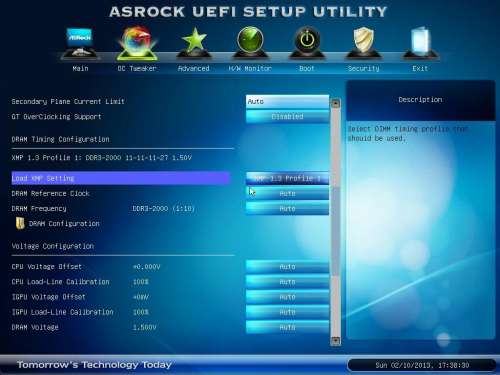This screenshot has height=375, width=500.
Task: Click the settings list scrollbar thumb
Action: pyautogui.click(x=336, y=230)
